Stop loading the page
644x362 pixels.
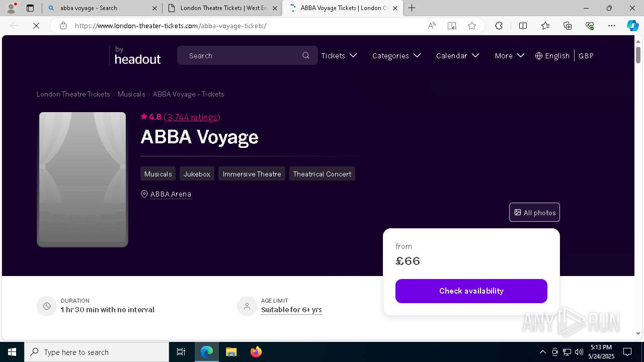[36, 26]
